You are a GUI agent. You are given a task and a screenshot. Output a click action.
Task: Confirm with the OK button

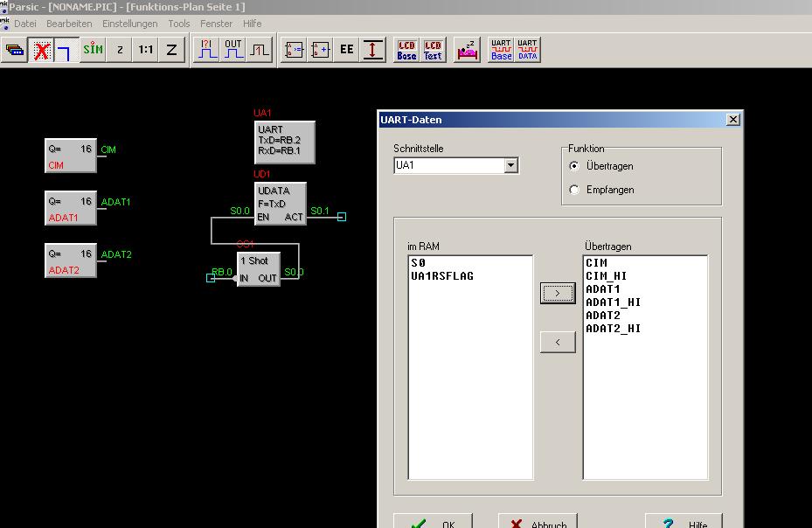pyautogui.click(x=433, y=521)
